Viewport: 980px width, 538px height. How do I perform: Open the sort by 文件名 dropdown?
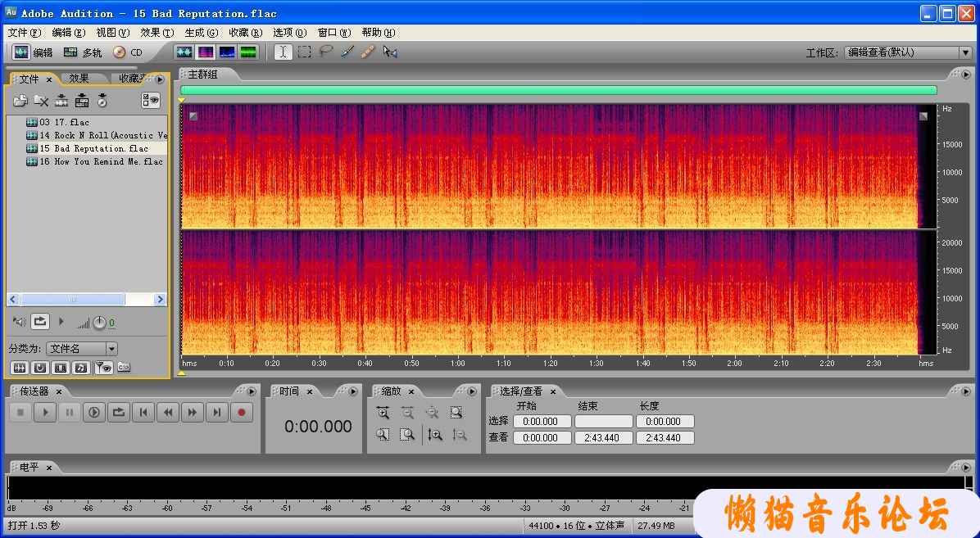(x=111, y=349)
